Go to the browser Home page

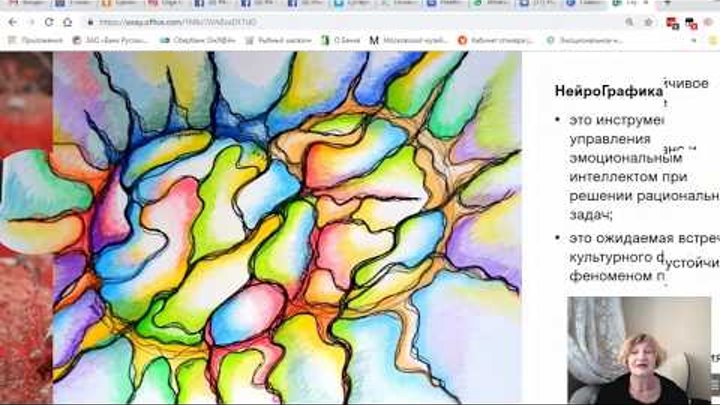[x=68, y=21]
